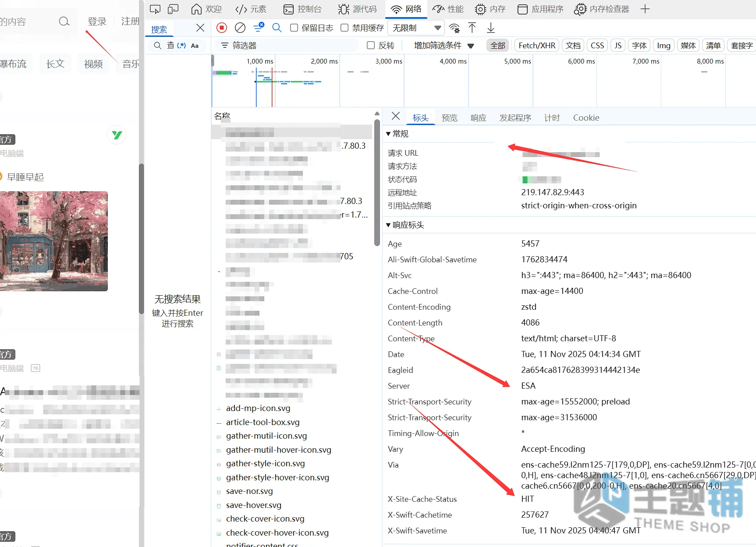Image resolution: width=756 pixels, height=547 pixels.
Task: Switch to the Elements (元素) tab
Action: (251, 9)
